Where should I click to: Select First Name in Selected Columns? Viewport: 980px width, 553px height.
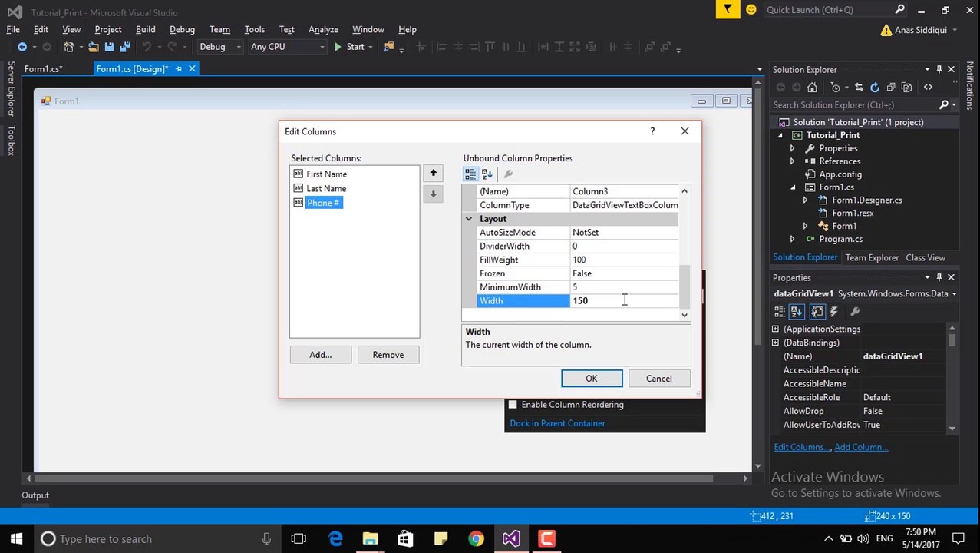coord(327,174)
